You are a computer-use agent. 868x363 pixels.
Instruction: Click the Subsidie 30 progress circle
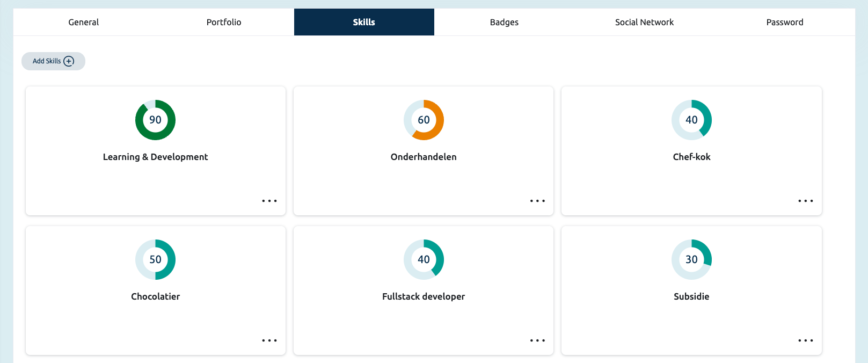pyautogui.click(x=691, y=259)
